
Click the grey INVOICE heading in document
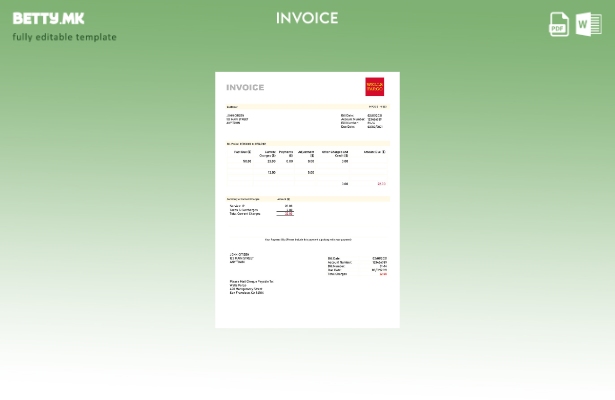click(x=245, y=87)
